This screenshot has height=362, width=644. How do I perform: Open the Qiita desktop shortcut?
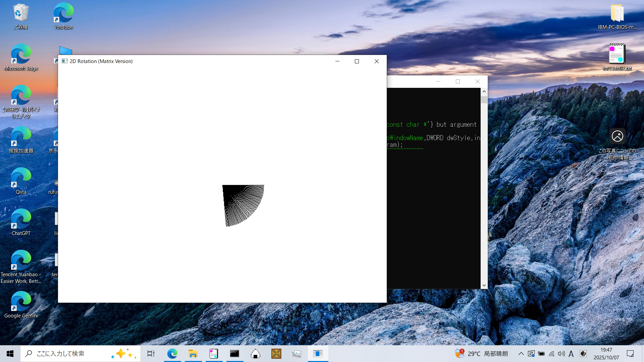21,181
